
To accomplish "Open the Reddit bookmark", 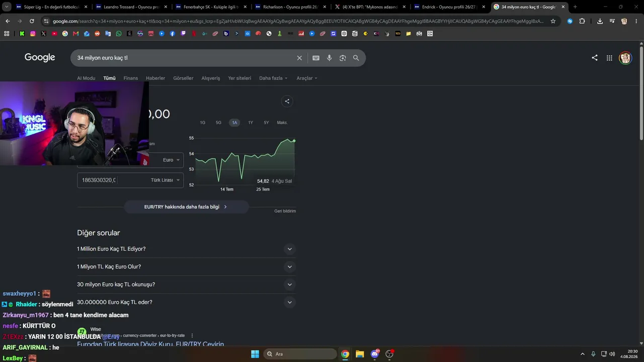I will [98, 34].
